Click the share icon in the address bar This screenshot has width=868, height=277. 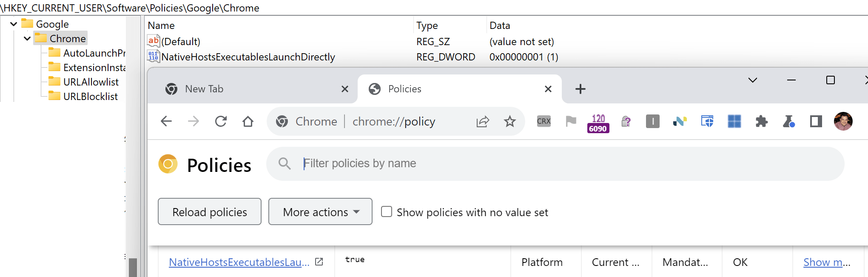point(483,122)
